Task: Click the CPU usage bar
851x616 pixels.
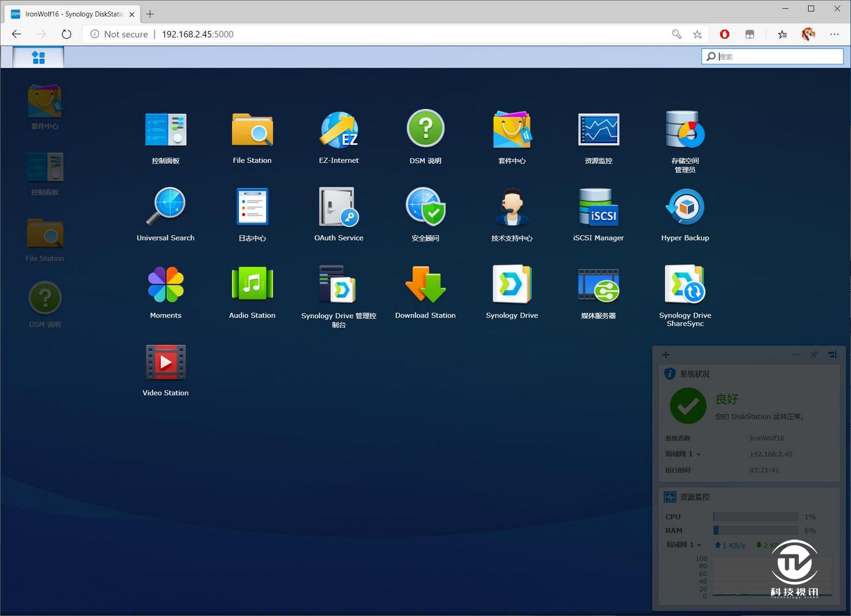Action: point(756,517)
